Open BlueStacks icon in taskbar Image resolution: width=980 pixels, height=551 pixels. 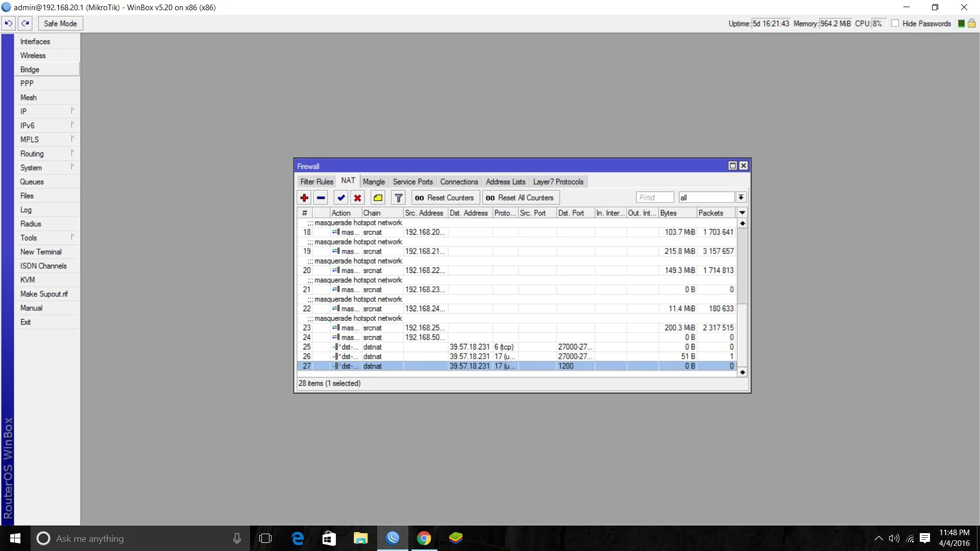click(456, 538)
